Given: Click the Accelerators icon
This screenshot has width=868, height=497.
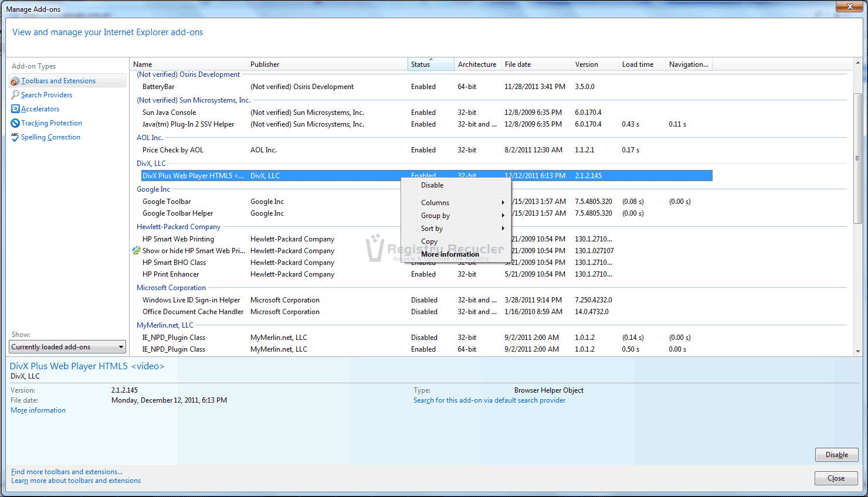Looking at the screenshot, I should (15, 109).
